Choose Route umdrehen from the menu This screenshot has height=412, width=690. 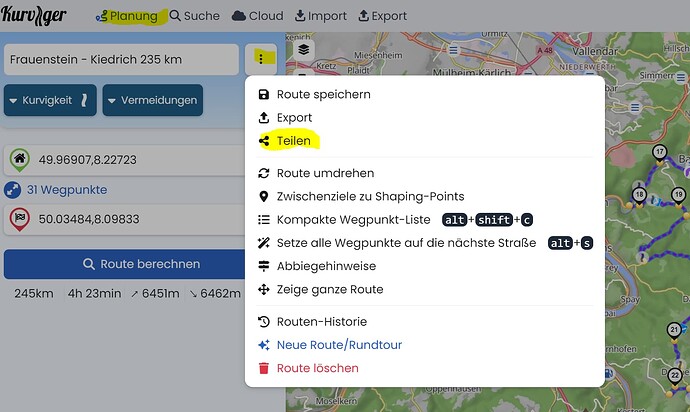[325, 173]
